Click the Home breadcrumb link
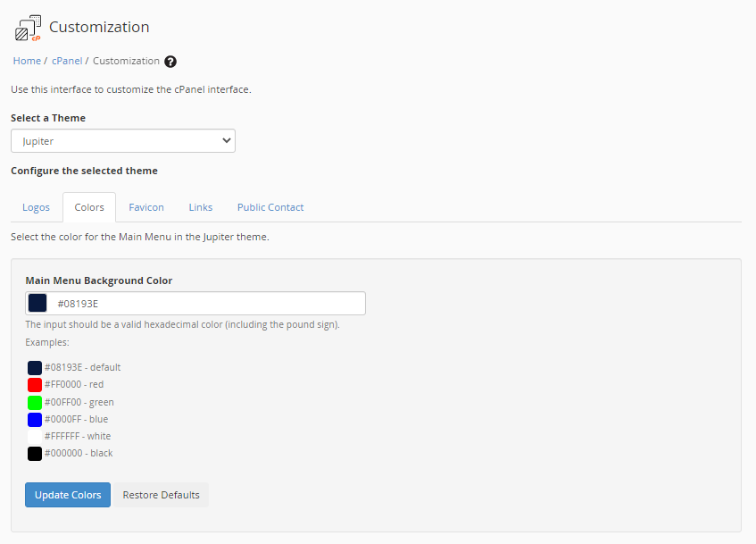This screenshot has height=544, width=756. point(27,61)
